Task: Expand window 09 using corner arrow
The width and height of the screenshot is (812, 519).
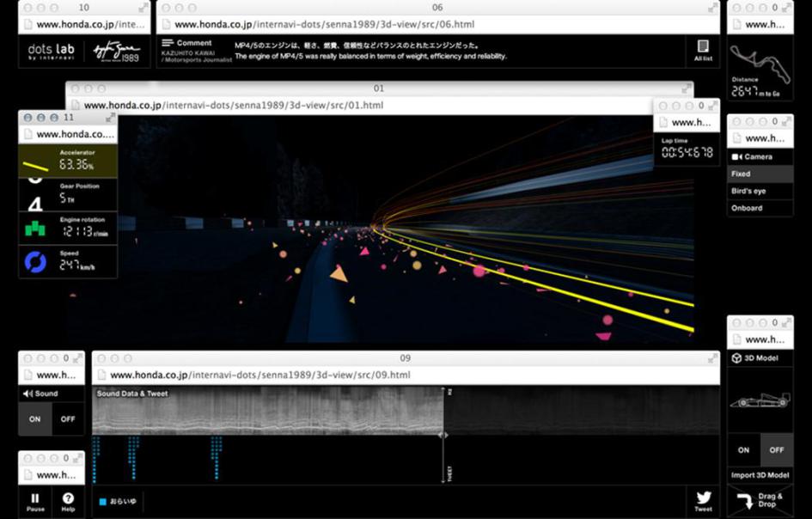Action: (x=712, y=358)
